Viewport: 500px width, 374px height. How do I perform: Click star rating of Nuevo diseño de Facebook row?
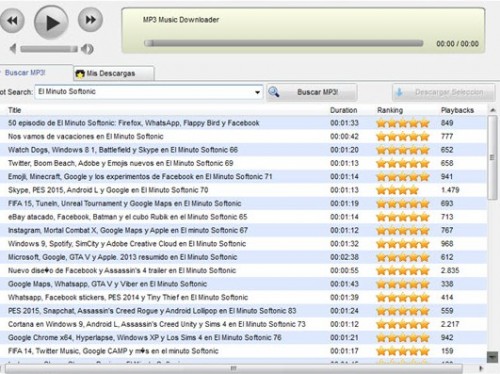coord(403,271)
